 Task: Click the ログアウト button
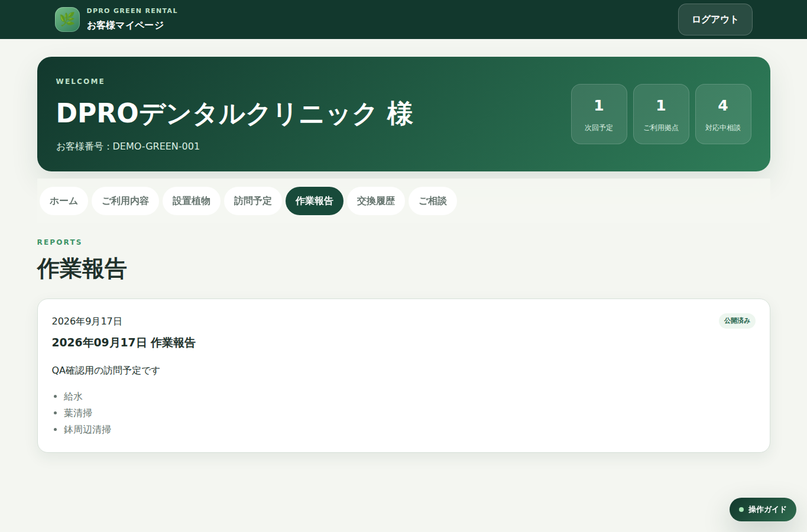click(715, 20)
